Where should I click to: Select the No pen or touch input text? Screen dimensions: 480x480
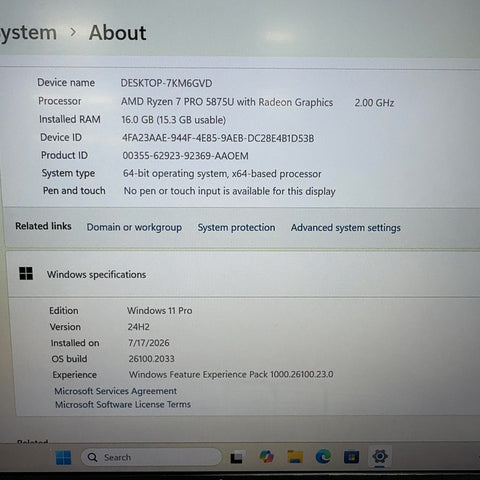coord(230,191)
